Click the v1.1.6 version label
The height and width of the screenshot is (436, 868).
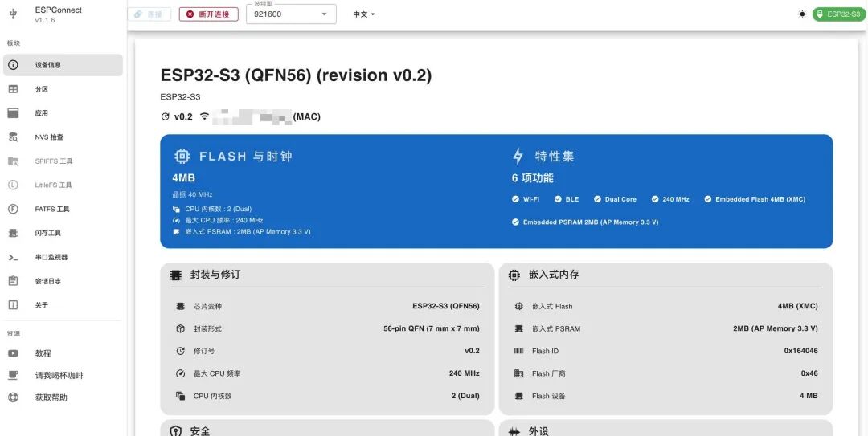pyautogui.click(x=45, y=20)
